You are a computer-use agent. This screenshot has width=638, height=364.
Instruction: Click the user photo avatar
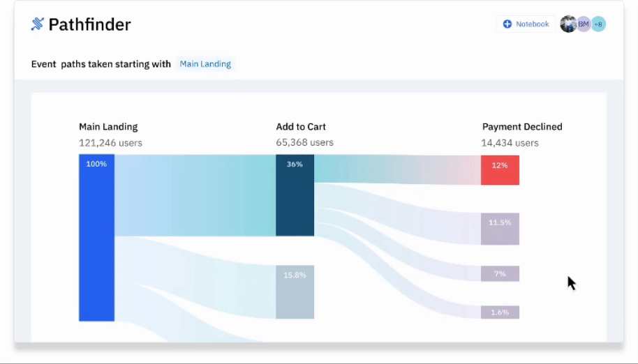click(568, 24)
